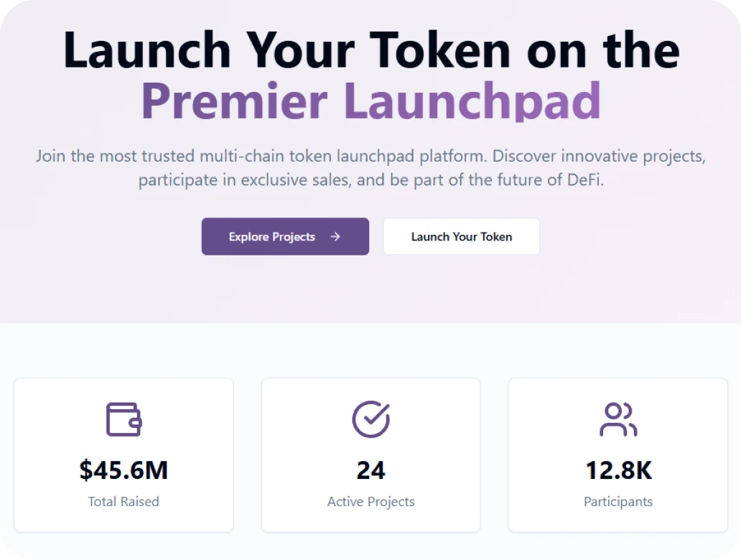Image resolution: width=741 pixels, height=560 pixels.
Task: Click the 12.8K participants count
Action: 617,470
